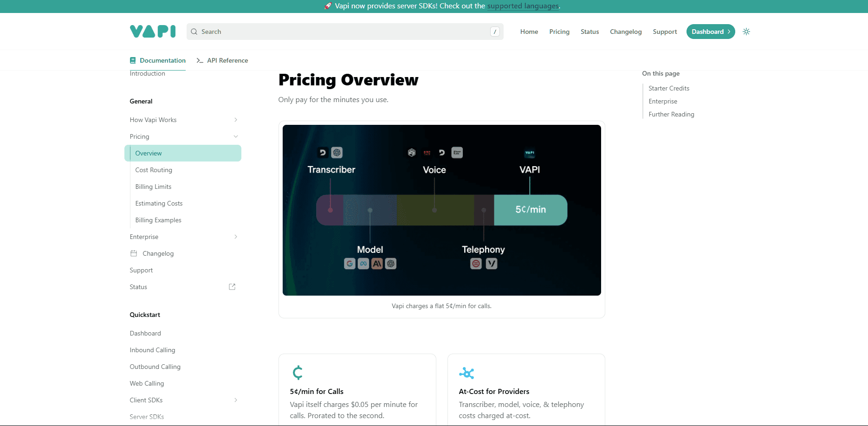This screenshot has width=868, height=426.
Task: Click the VAPI logo
Action: pos(153,31)
